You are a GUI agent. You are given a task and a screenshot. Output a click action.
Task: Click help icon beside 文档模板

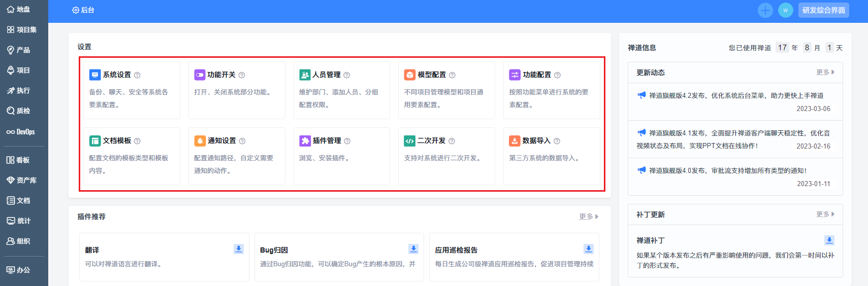[137, 141]
